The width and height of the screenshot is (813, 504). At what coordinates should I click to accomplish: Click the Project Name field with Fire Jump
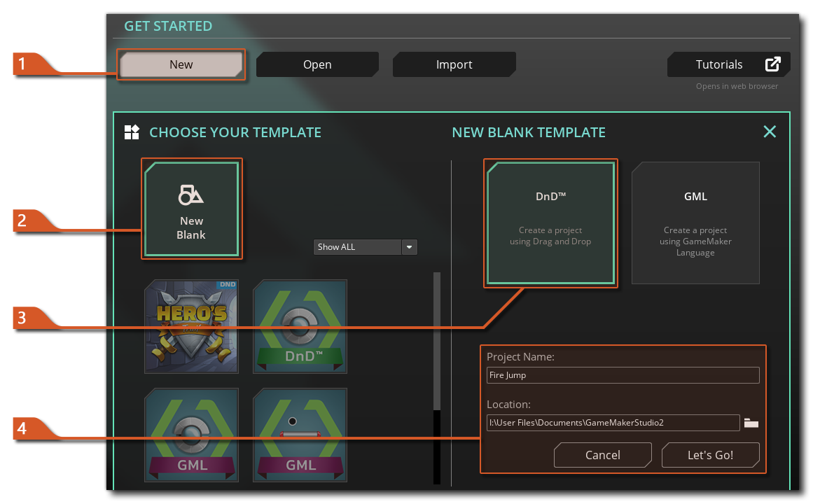[623, 375]
